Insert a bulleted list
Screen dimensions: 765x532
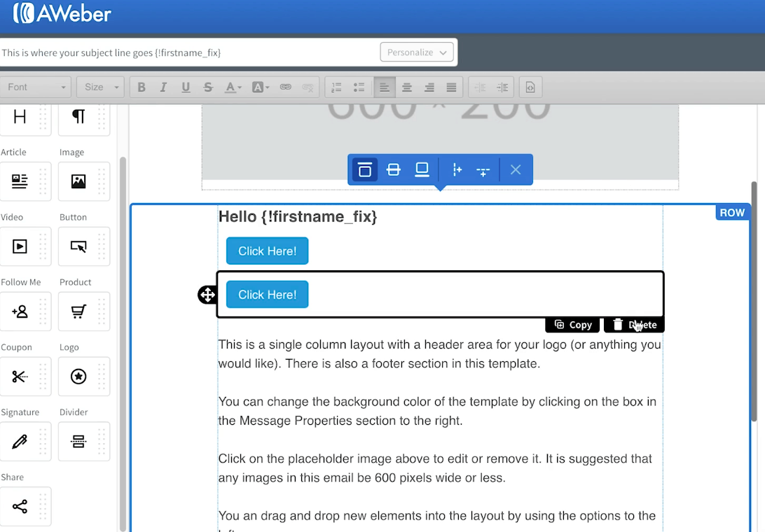pyautogui.click(x=359, y=87)
